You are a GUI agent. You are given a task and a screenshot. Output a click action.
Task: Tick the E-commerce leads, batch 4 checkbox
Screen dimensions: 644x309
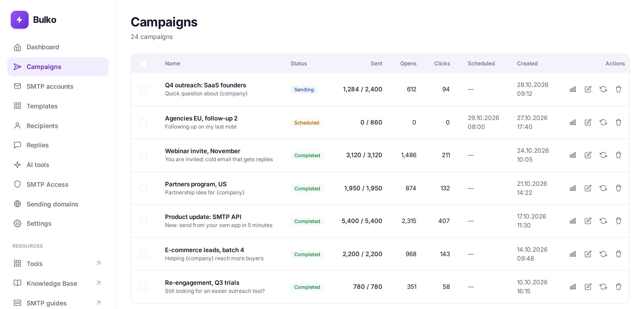coord(144,254)
